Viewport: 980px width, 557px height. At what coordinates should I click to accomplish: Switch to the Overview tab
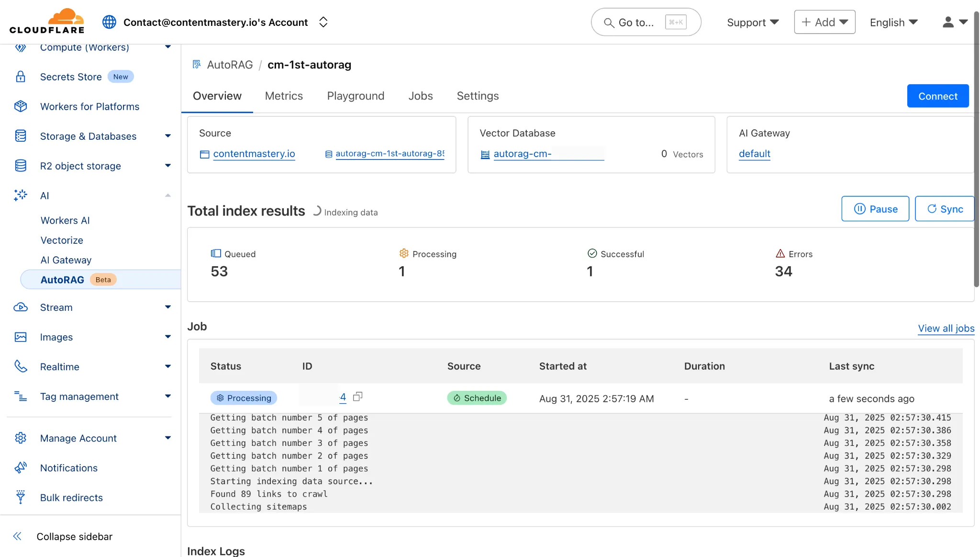tap(217, 96)
